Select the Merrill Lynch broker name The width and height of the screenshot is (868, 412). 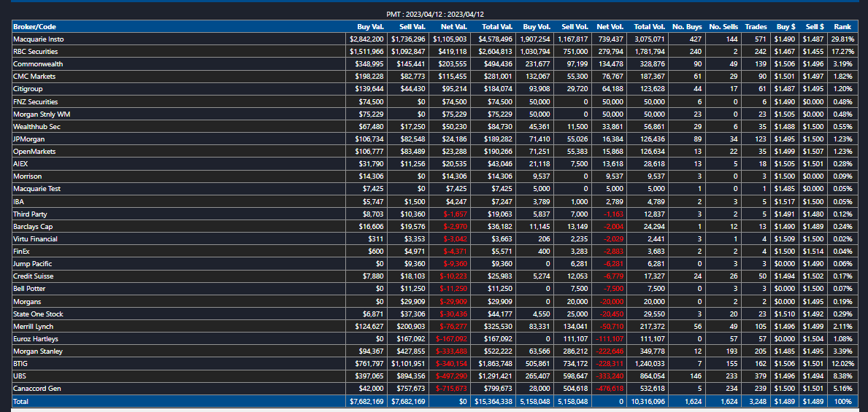coord(33,326)
